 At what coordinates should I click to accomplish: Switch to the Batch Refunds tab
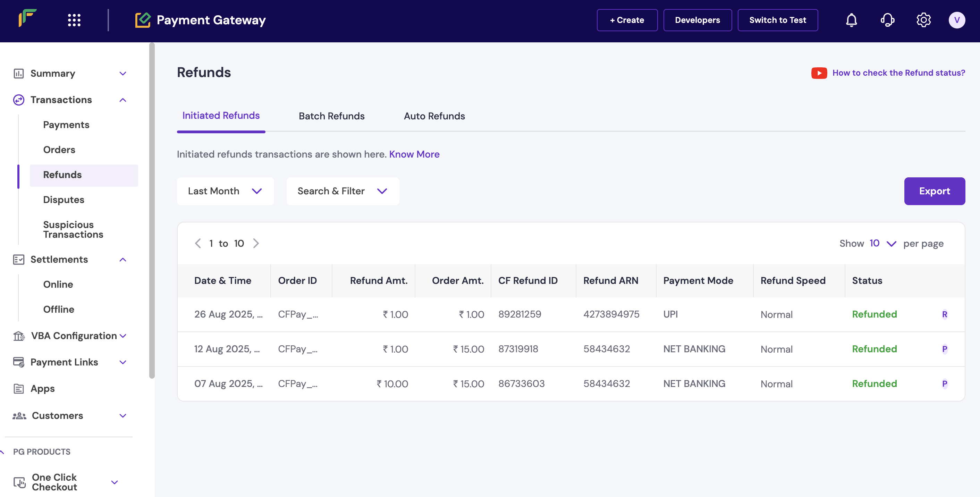coord(331,116)
